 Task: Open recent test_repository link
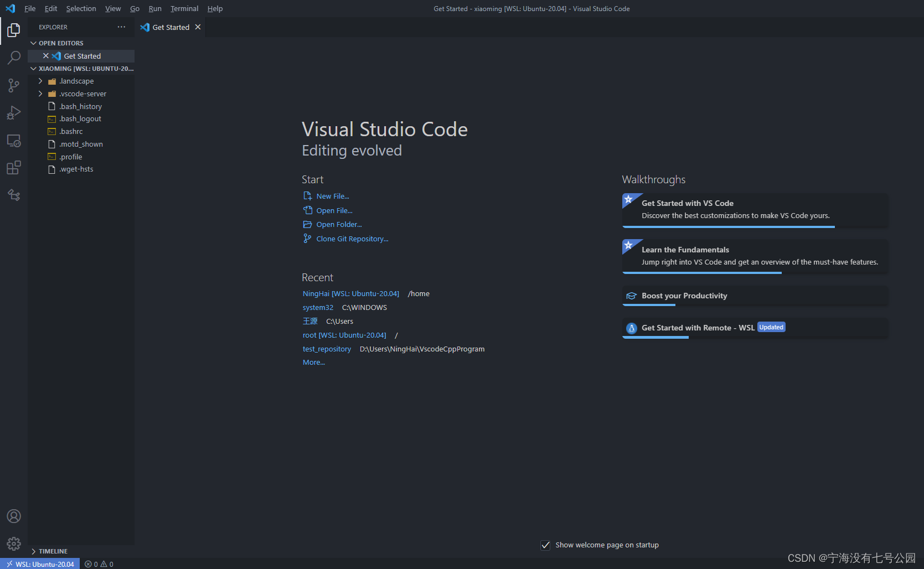coord(327,349)
